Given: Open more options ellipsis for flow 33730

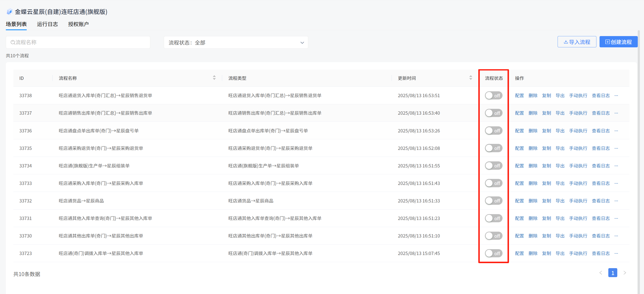Looking at the screenshot, I should point(616,236).
